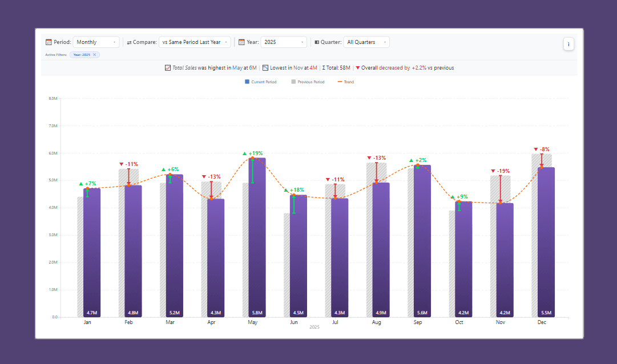Click the +6% label above Mar
Screen dimensions: 617x364
[x=173, y=169]
